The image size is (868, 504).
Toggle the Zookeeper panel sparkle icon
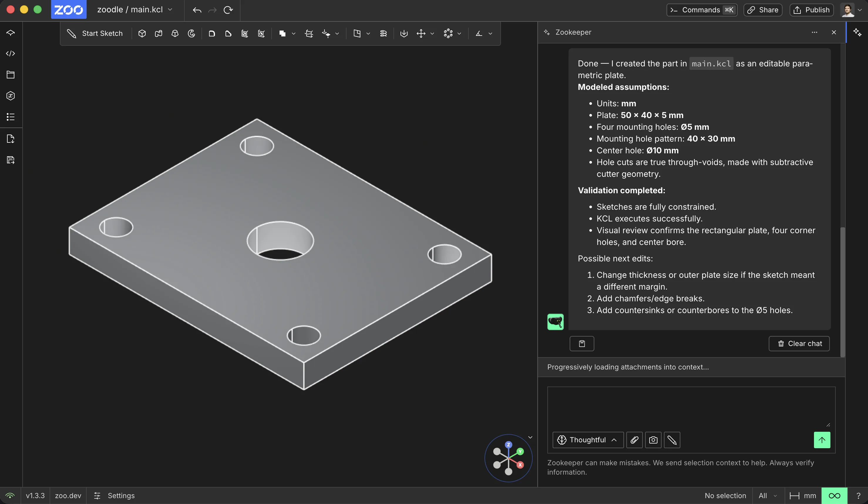click(x=857, y=32)
